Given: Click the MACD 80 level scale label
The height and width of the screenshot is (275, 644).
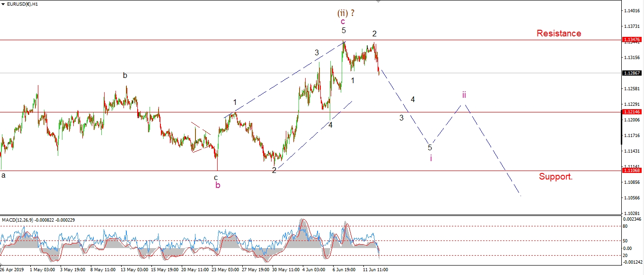Looking at the screenshot, I should [x=626, y=226].
